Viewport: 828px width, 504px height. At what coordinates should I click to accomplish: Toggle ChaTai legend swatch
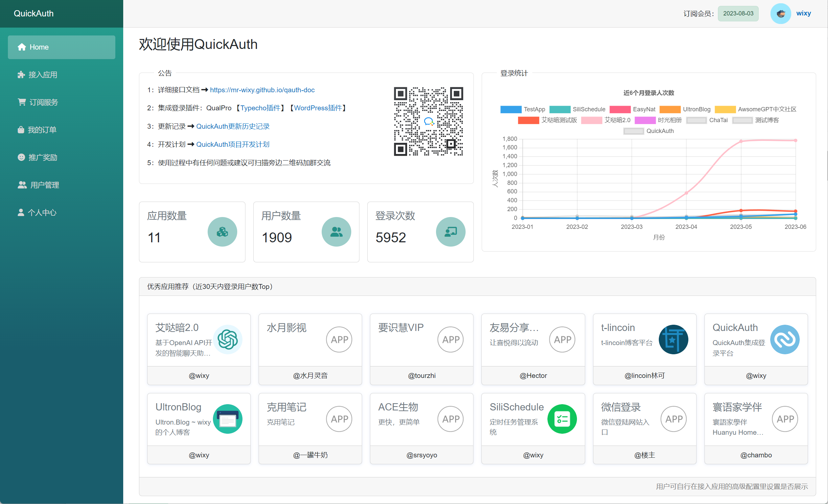696,120
